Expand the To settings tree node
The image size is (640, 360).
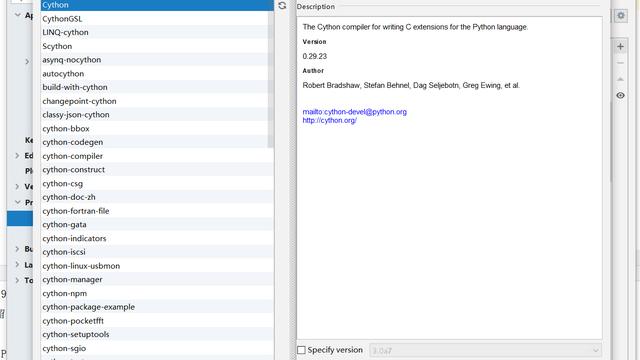pos(17,280)
